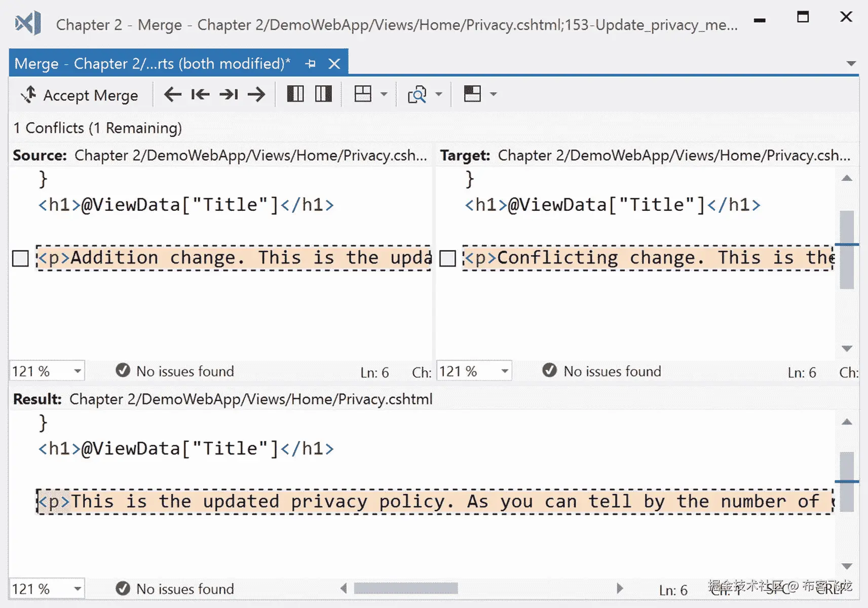Take all changes from target (right) icon
Screen dimensions: 868x608
[323, 94]
